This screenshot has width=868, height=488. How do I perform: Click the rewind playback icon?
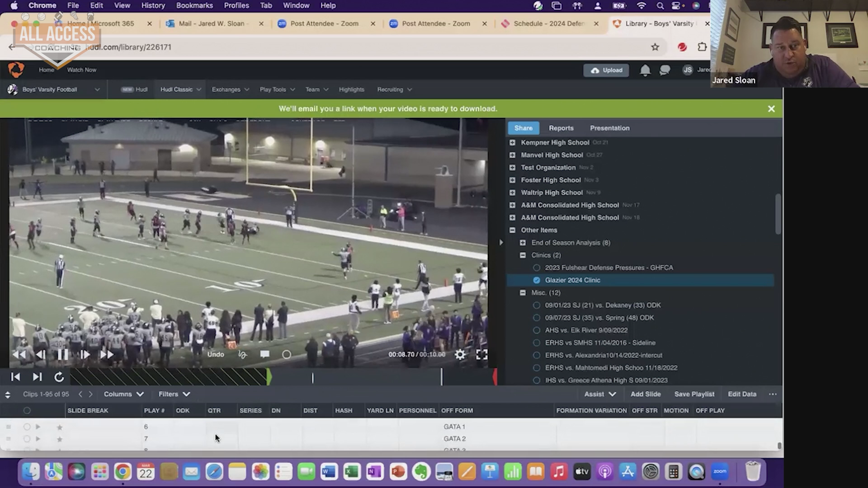coord(19,355)
